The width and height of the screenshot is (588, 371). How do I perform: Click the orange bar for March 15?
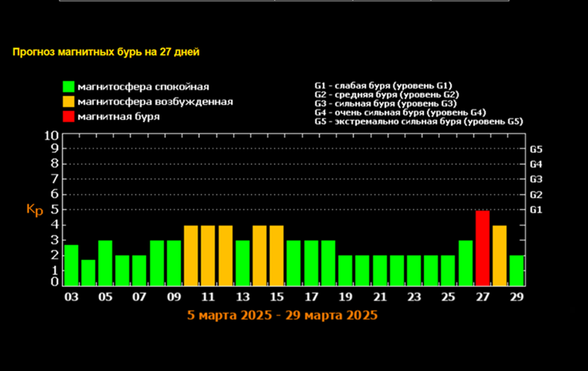276,255
